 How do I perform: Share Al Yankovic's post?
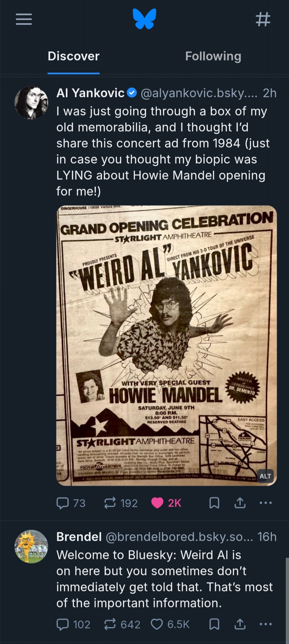tap(240, 503)
